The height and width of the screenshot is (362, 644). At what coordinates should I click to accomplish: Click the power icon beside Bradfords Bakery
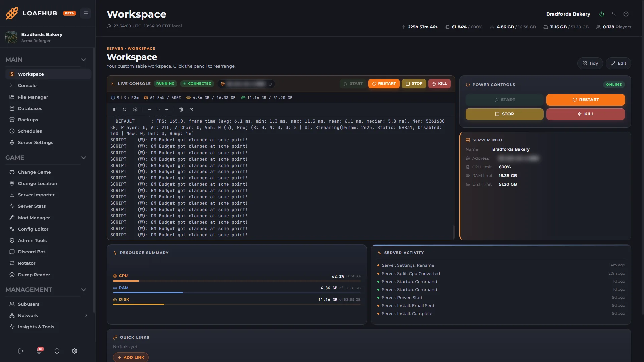(x=602, y=14)
